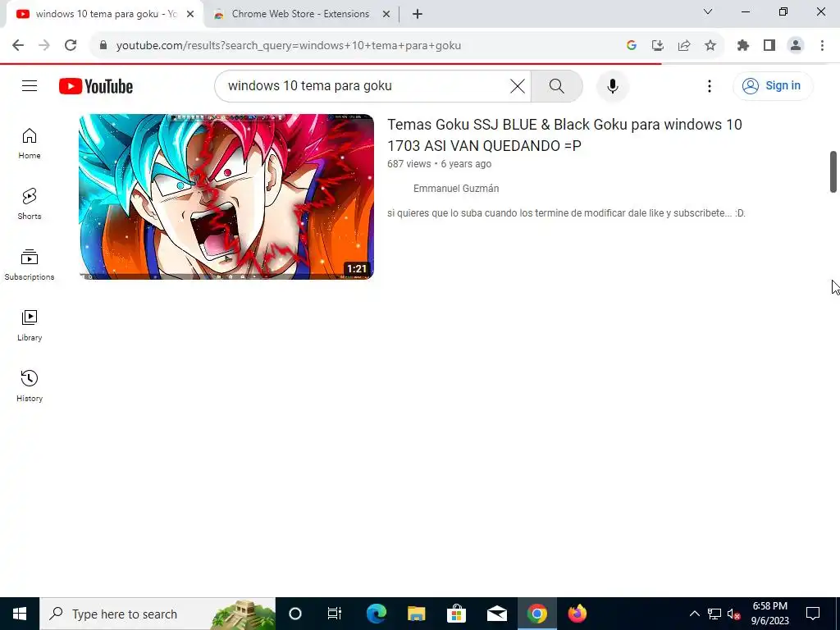This screenshot has height=630, width=840.
Task: Start voice search with microphone icon
Action: (612, 85)
